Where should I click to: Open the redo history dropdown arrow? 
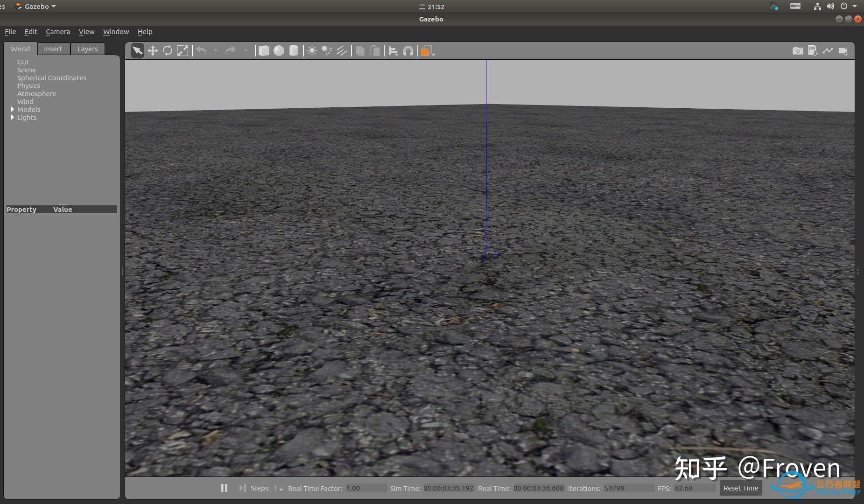pos(246,50)
